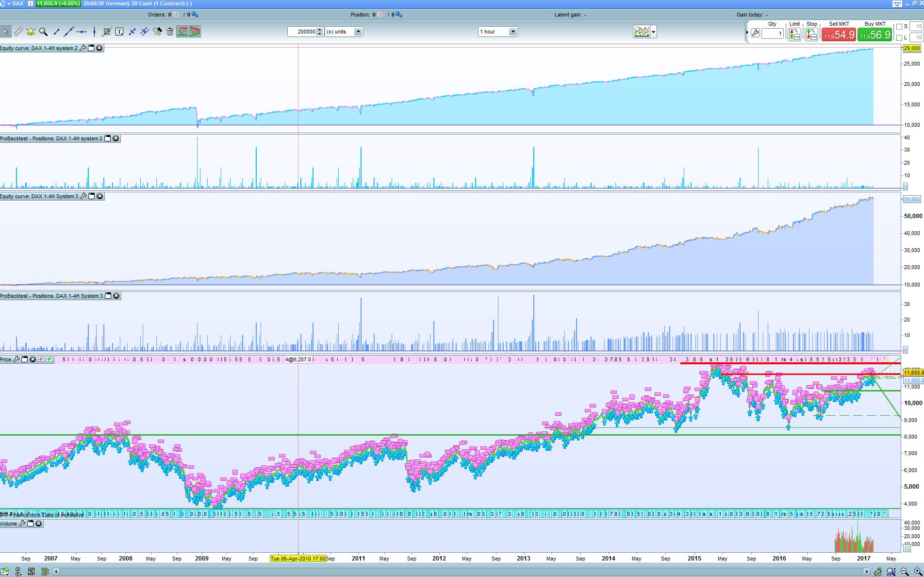Screen dimensions: 924x577
Task: Open the on-screen keyboard icon in title bar
Action: click(x=897, y=3)
